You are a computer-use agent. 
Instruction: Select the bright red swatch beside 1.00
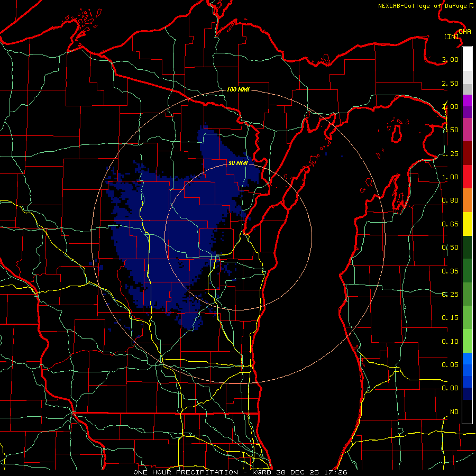coord(467,177)
